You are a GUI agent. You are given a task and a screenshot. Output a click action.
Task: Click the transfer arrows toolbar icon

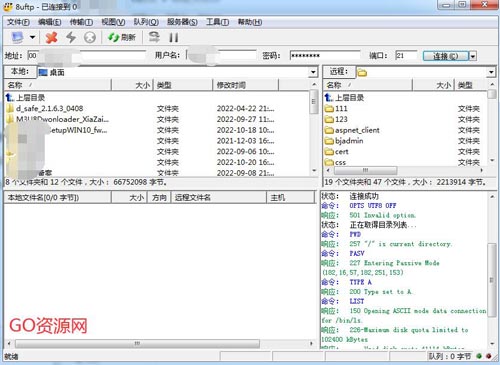(154, 37)
